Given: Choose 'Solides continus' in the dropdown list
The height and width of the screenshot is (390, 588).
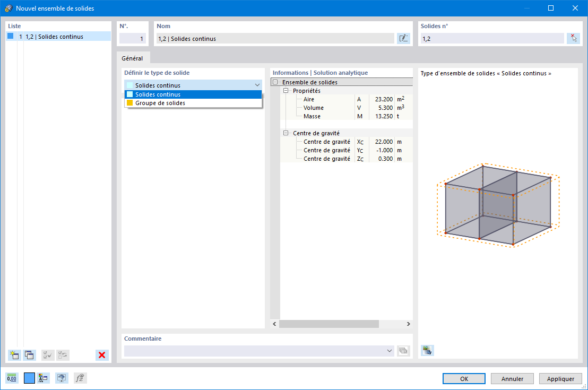Looking at the screenshot, I should tap(193, 94).
